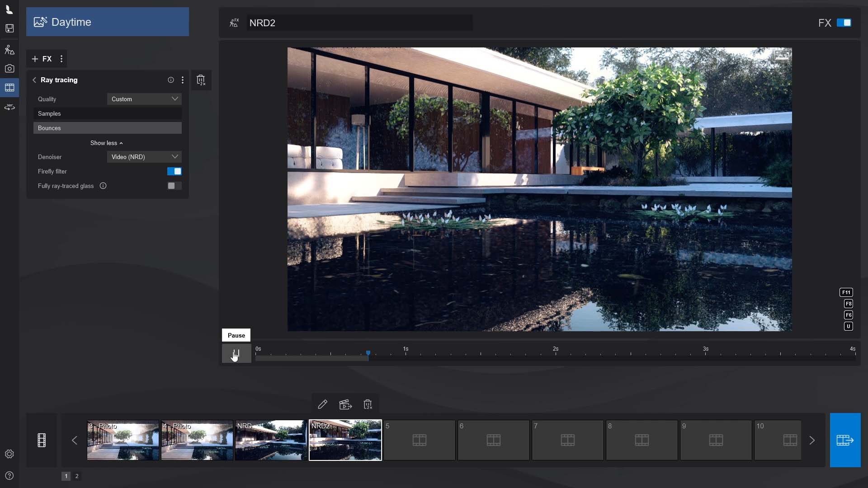Open the Photo mode camera icon
This screenshot has height=488, width=868.
[x=9, y=69]
